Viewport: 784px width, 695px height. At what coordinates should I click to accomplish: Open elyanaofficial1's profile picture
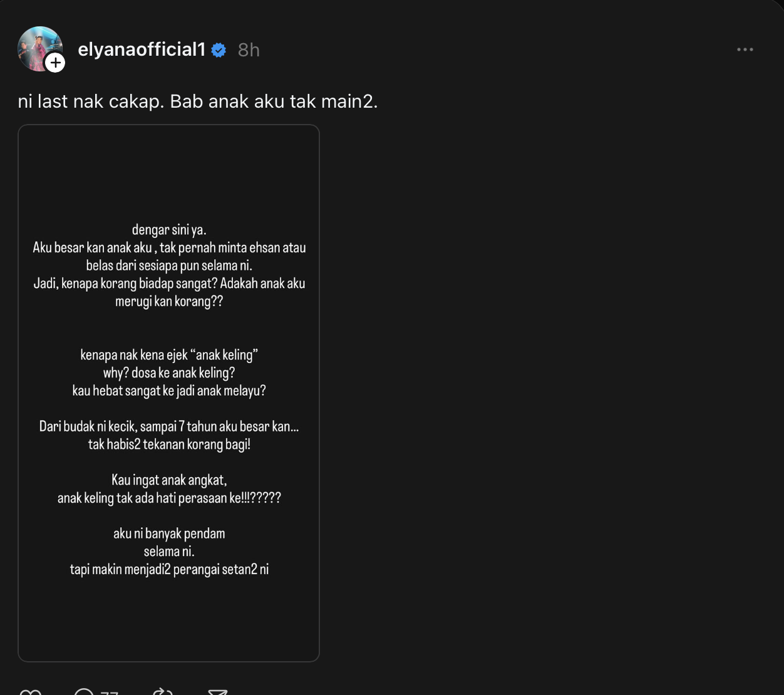click(x=38, y=47)
